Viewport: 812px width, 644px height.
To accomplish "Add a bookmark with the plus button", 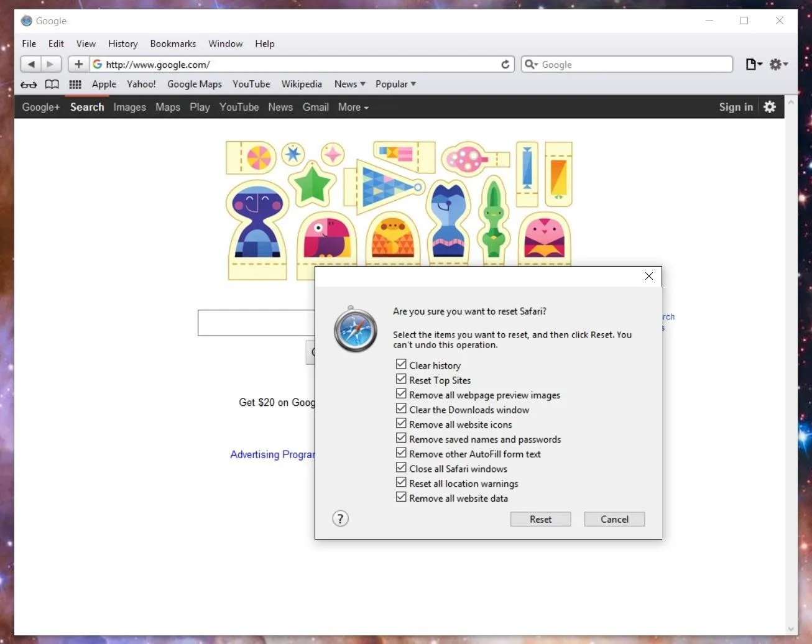I will point(78,64).
